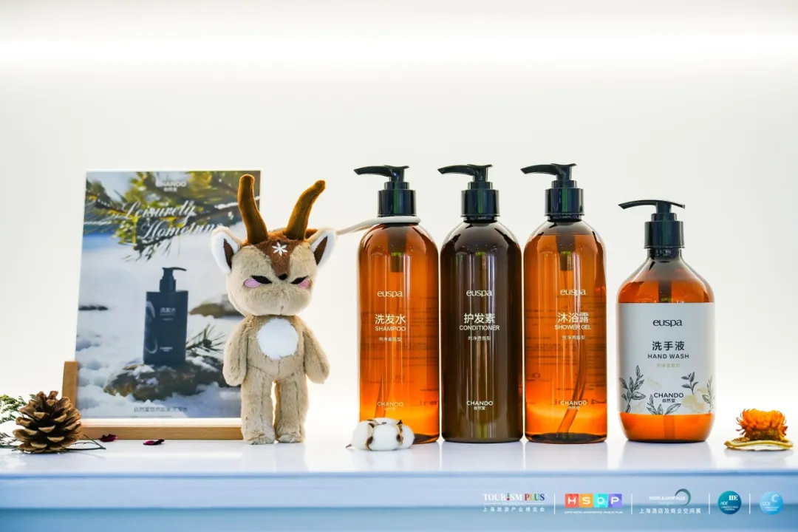Image resolution: width=798 pixels, height=532 pixels.
Task: Click the round HDE badge logo
Action: tap(729, 502)
